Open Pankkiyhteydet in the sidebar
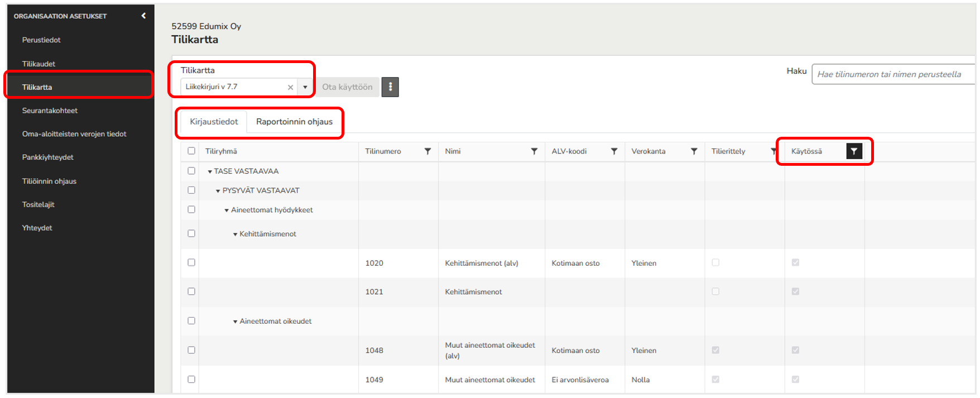The width and height of the screenshot is (980, 398). [x=47, y=157]
